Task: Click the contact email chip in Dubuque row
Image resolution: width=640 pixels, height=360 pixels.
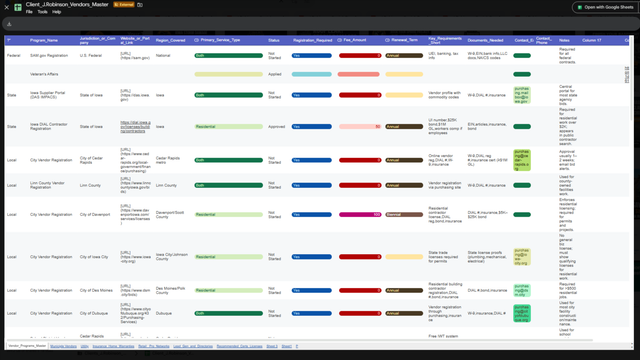Action: click(522, 313)
